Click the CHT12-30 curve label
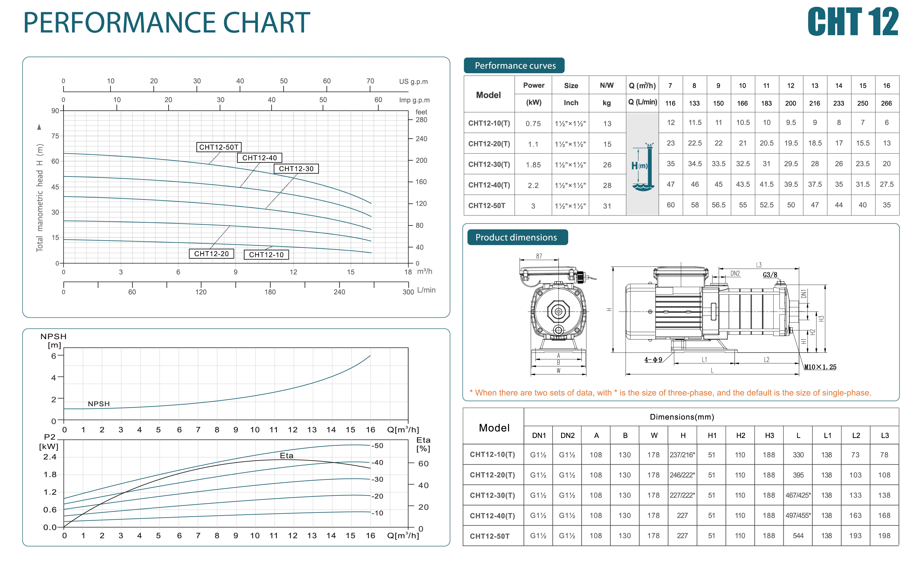924x562 pixels. pyautogui.click(x=296, y=169)
